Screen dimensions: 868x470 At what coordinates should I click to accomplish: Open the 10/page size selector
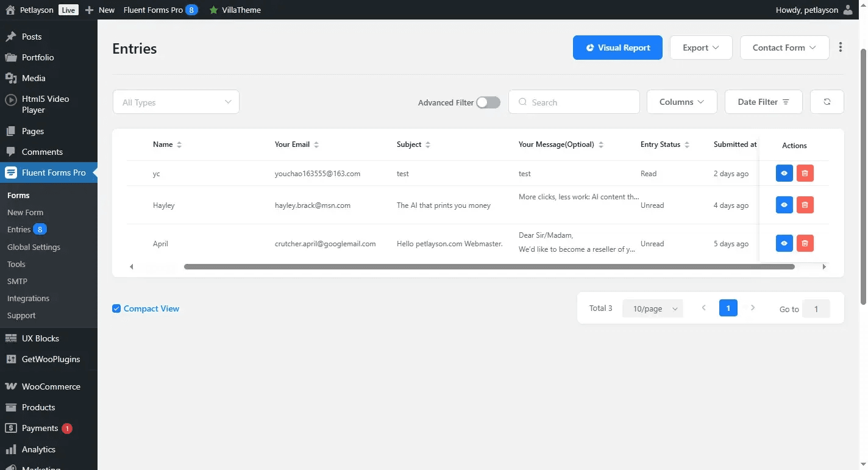652,308
